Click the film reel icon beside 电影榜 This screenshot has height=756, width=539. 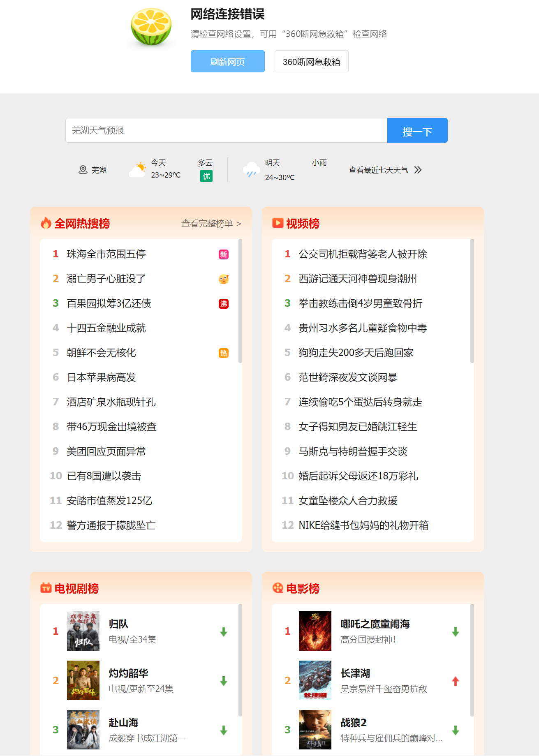point(278,588)
